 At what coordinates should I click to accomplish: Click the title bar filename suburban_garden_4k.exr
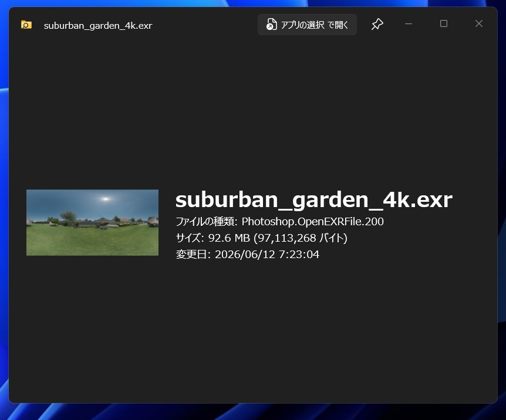click(x=98, y=25)
